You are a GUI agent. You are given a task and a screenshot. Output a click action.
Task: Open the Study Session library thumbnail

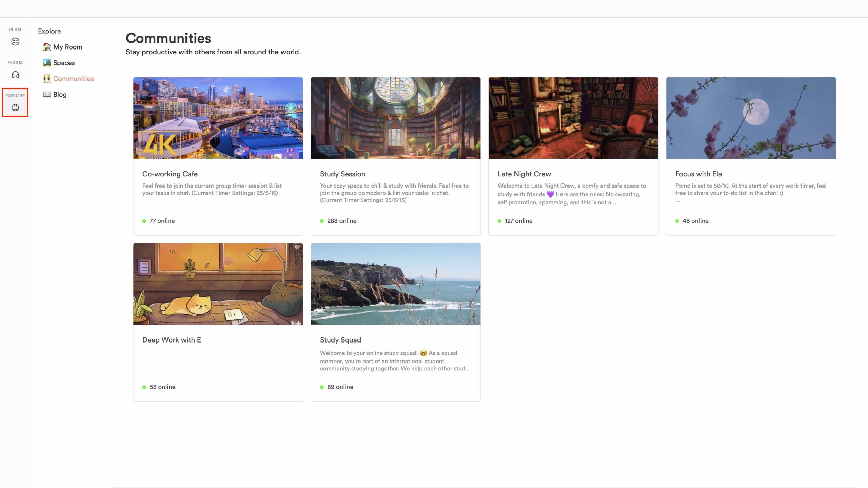click(x=396, y=118)
